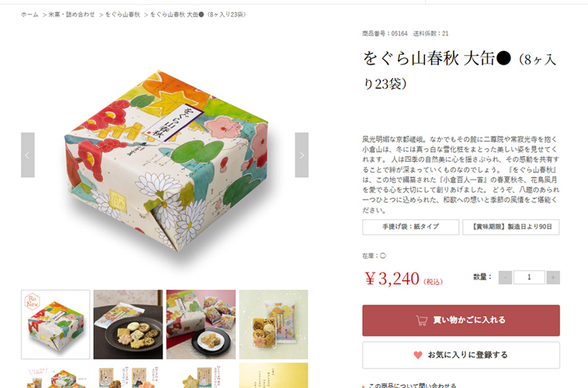Show the previous product image
The image size is (588, 388).
tap(28, 154)
